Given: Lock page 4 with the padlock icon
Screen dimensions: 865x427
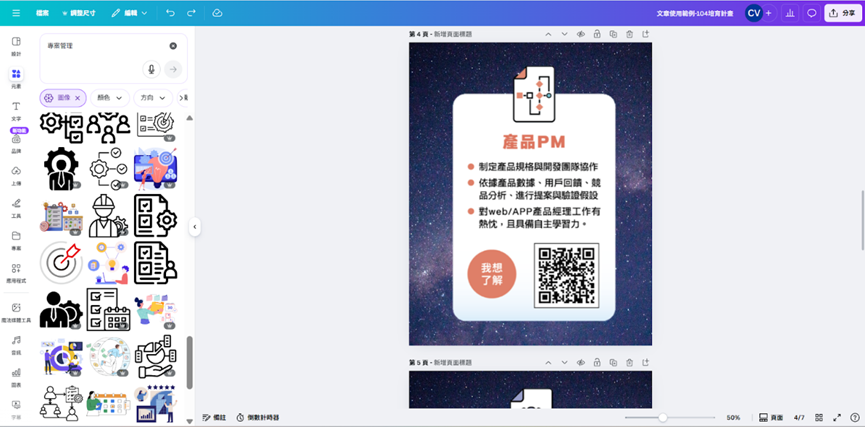Looking at the screenshot, I should coord(597,34).
